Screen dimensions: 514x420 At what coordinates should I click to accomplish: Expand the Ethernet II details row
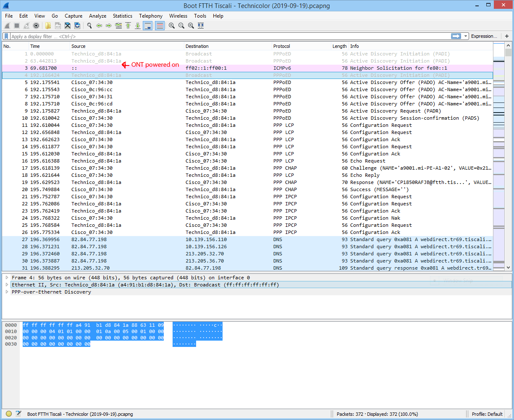pyautogui.click(x=7, y=285)
